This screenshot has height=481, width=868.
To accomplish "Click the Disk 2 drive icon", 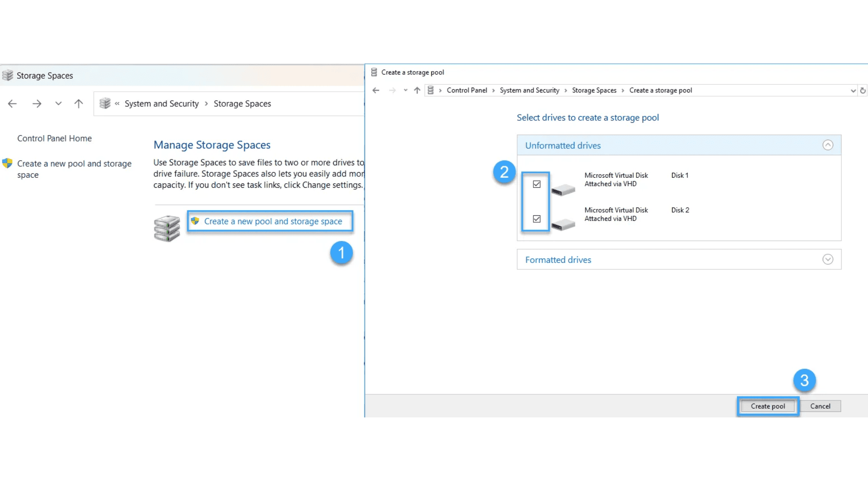I will [563, 224].
